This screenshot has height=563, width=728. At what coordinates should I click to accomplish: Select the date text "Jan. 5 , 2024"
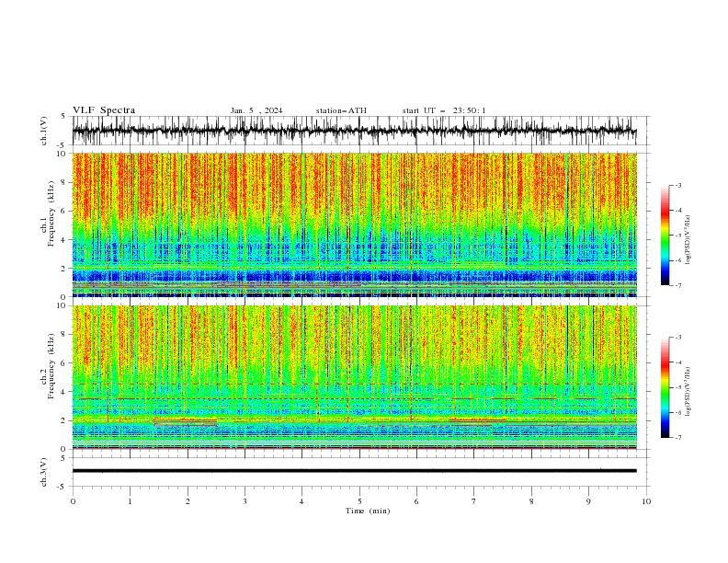(256, 110)
